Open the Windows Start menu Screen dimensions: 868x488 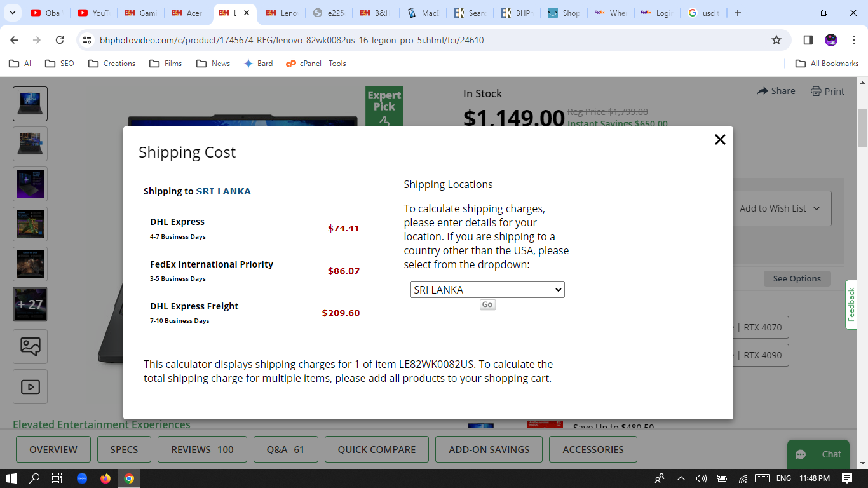(11, 478)
